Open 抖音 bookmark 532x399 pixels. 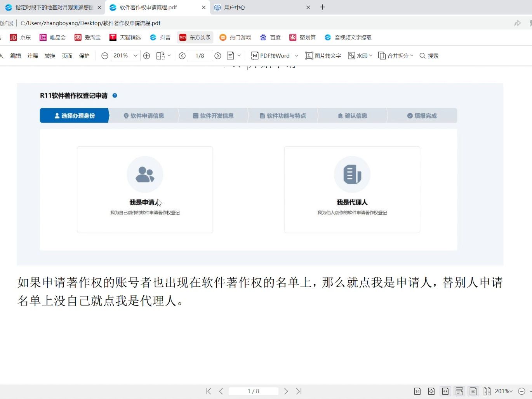(x=160, y=37)
